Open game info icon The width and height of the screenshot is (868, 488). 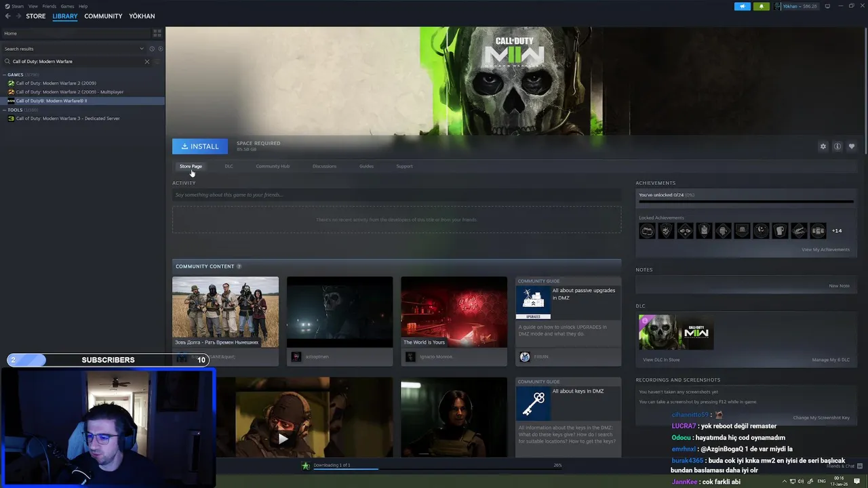[x=837, y=146]
